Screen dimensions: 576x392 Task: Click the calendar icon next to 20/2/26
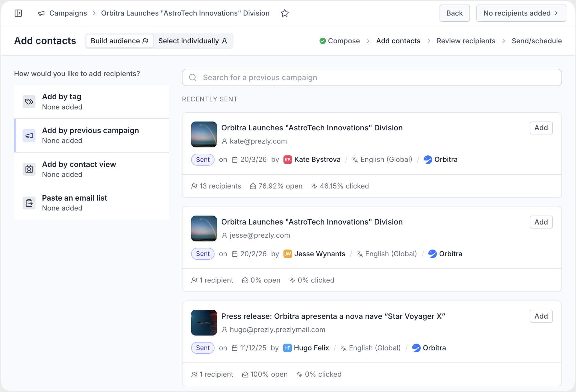(235, 254)
